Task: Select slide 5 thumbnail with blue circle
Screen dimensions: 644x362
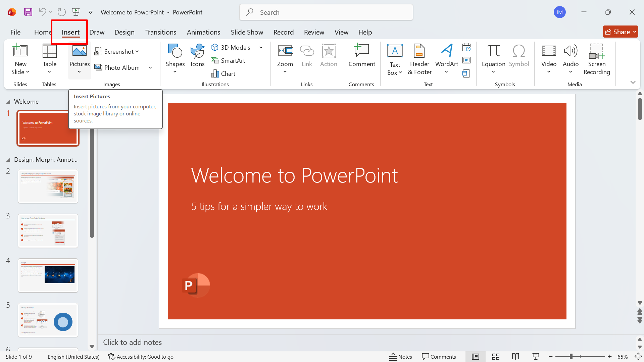Action: tap(48, 320)
